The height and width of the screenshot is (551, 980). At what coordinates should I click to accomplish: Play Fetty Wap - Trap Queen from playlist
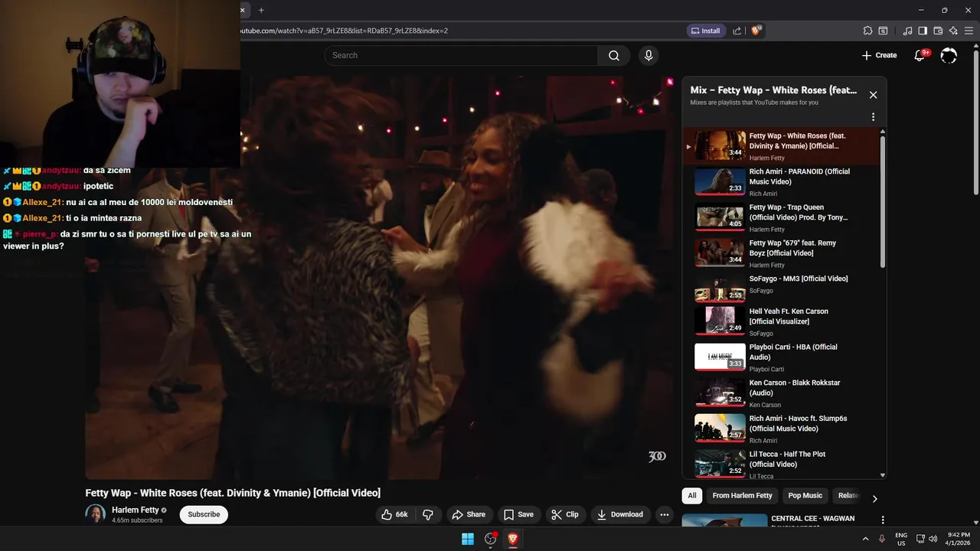click(x=782, y=218)
